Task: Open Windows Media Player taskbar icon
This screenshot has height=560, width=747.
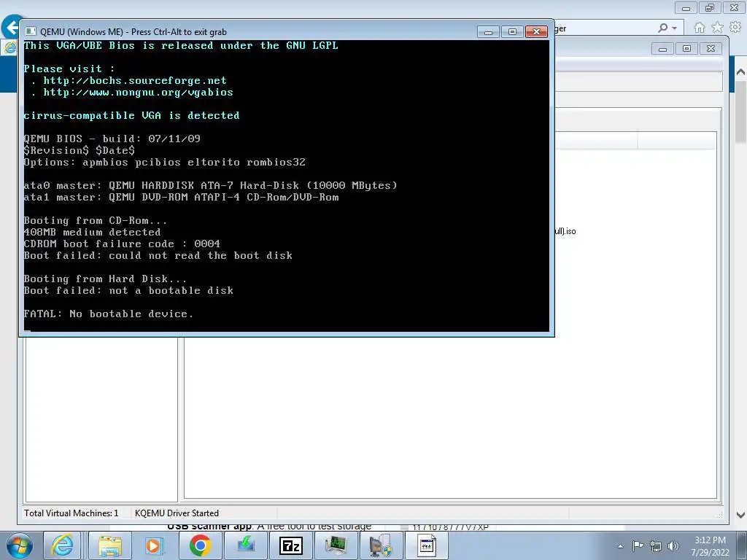Action: tap(153, 545)
